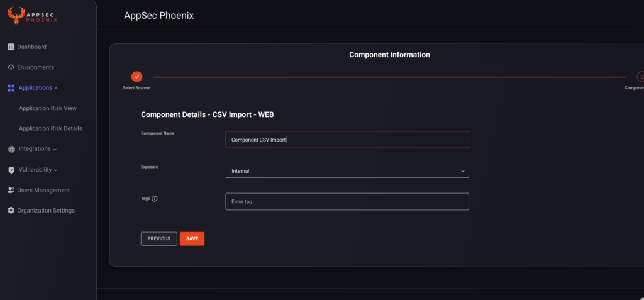Expand the Vulnerability sidebar section

(x=33, y=170)
